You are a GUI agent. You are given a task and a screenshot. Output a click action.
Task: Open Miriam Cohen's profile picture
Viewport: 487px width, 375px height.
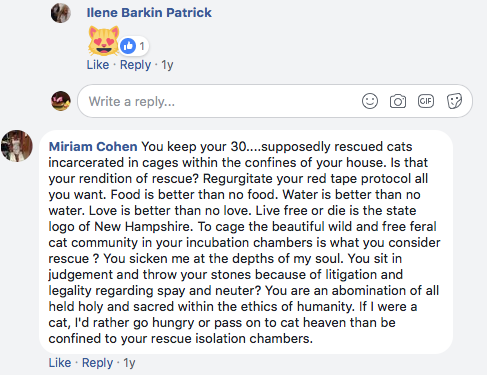tap(17, 146)
